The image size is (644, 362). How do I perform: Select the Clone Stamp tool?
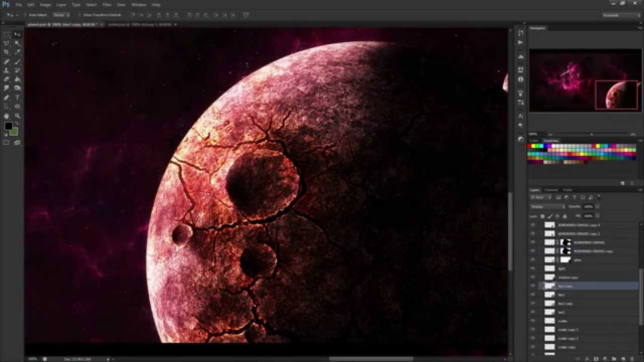tap(7, 70)
